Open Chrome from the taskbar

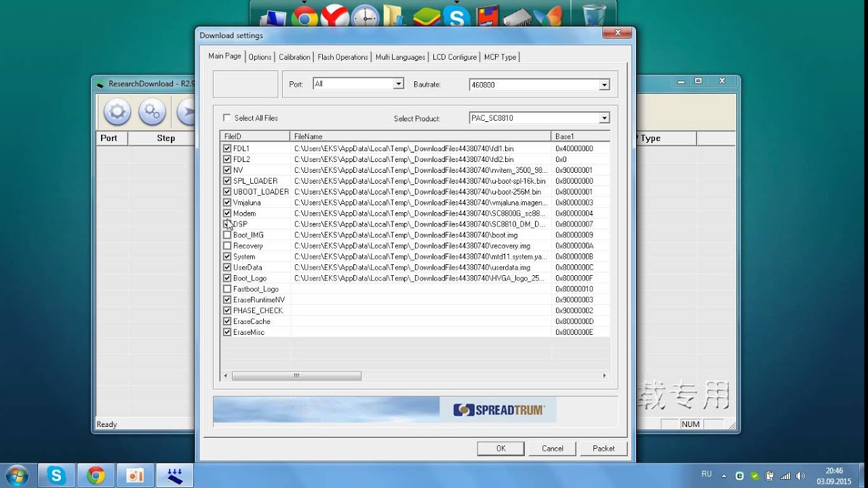pyautogui.click(x=96, y=476)
